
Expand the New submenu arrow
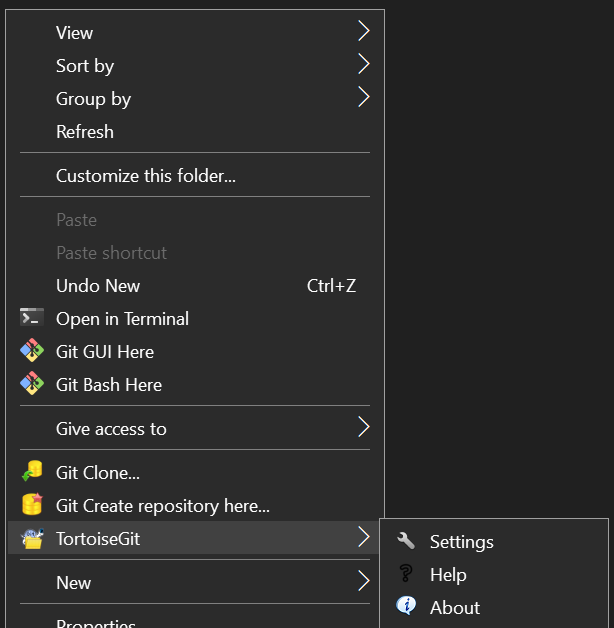coord(363,582)
